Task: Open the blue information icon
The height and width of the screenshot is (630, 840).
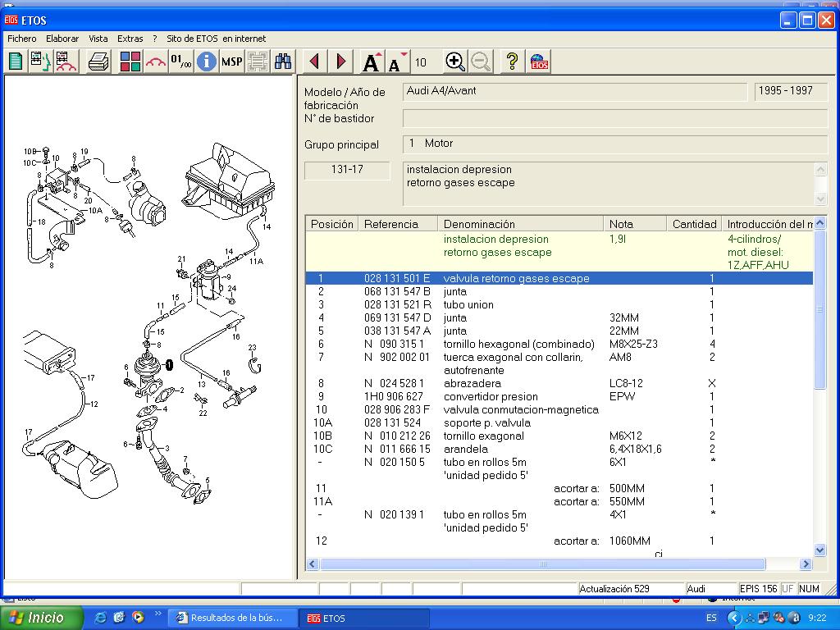Action: (x=206, y=62)
